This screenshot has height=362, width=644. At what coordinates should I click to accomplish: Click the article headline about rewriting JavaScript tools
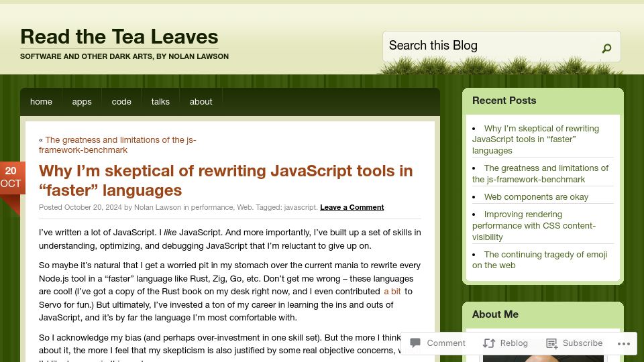coord(225,180)
